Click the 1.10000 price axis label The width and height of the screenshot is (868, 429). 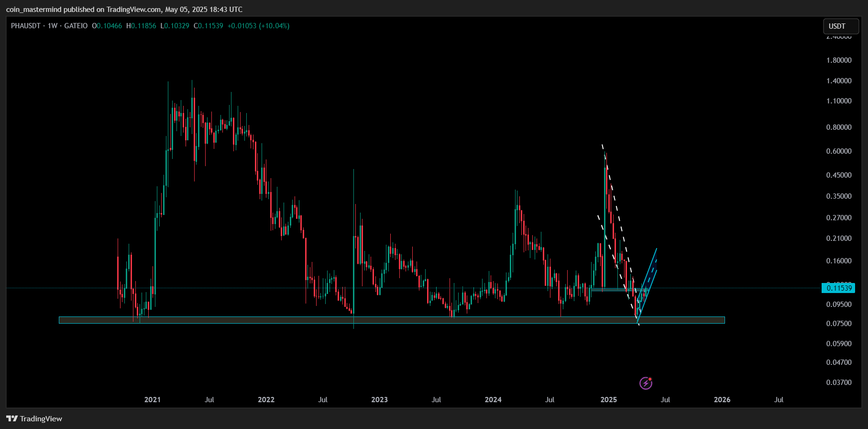[x=839, y=101]
